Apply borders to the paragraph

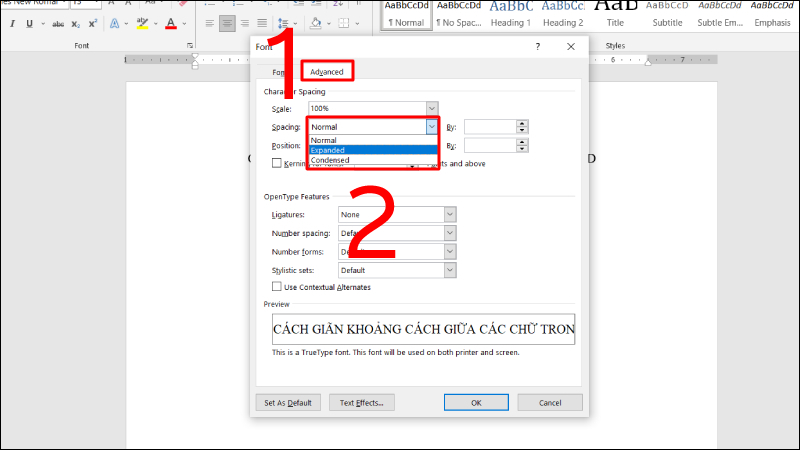(x=344, y=23)
